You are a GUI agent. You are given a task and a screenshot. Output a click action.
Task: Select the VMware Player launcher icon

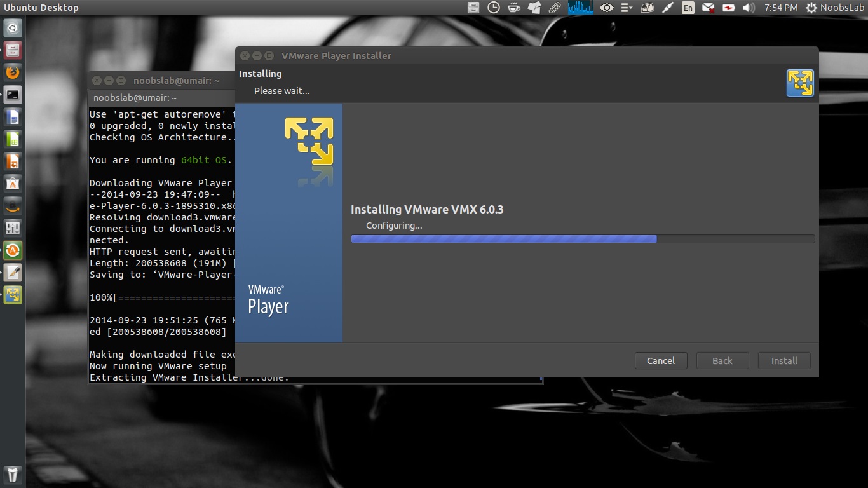point(12,294)
